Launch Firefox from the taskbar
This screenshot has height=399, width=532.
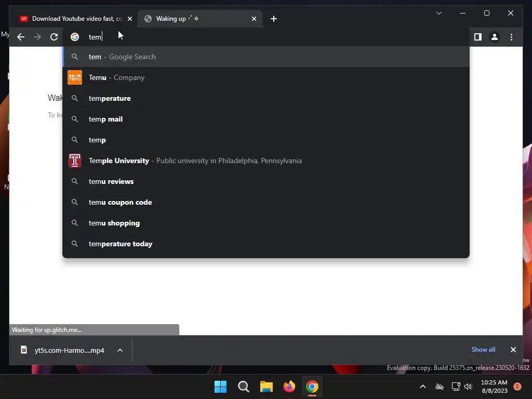(289, 387)
